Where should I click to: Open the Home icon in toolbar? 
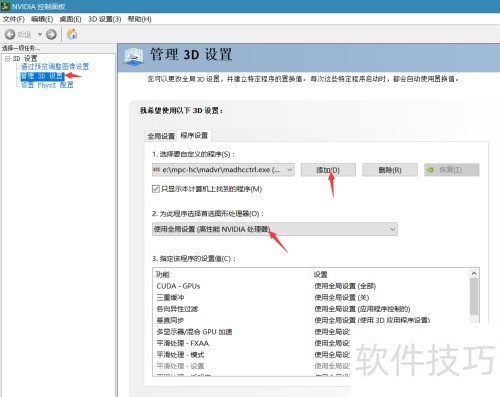point(72,34)
